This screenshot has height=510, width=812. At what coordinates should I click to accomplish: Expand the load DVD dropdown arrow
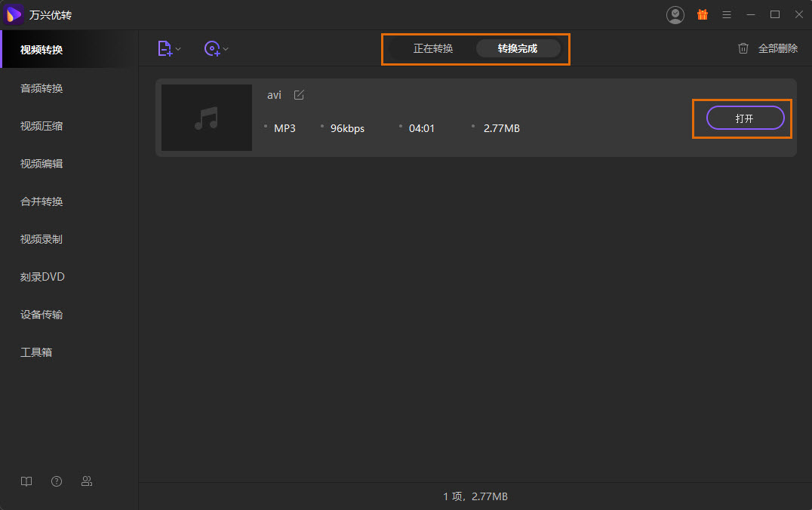click(x=226, y=49)
